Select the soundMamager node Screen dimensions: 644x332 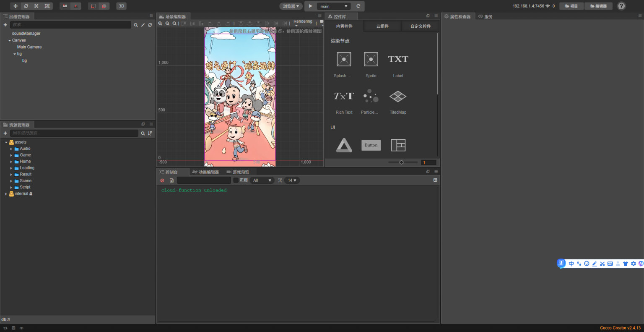(x=26, y=34)
